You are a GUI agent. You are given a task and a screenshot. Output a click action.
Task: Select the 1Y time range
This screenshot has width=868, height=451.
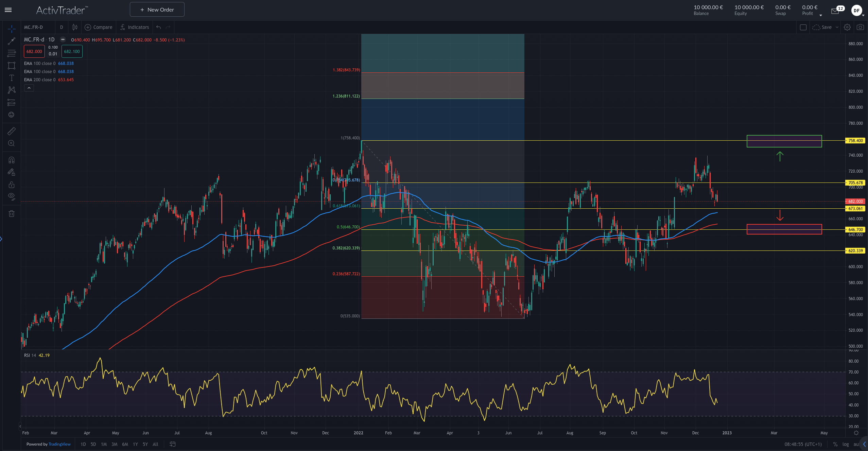point(135,444)
